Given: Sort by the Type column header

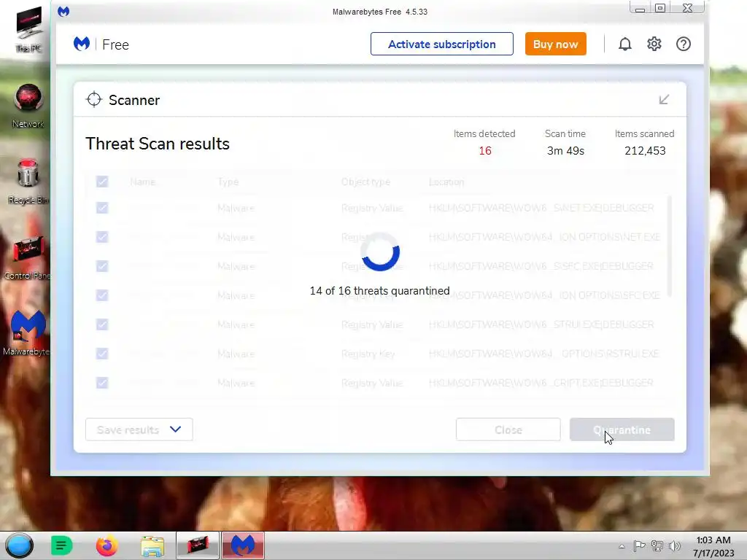Looking at the screenshot, I should 228,182.
